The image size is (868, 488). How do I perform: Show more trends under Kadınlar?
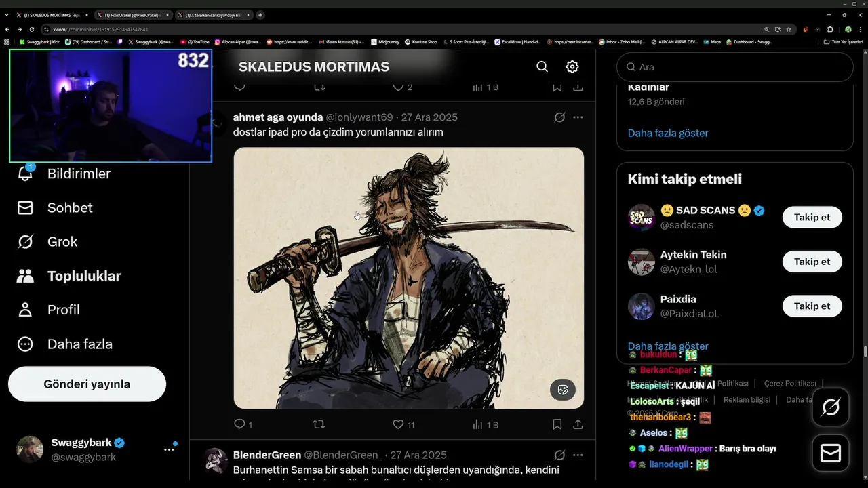click(x=668, y=133)
